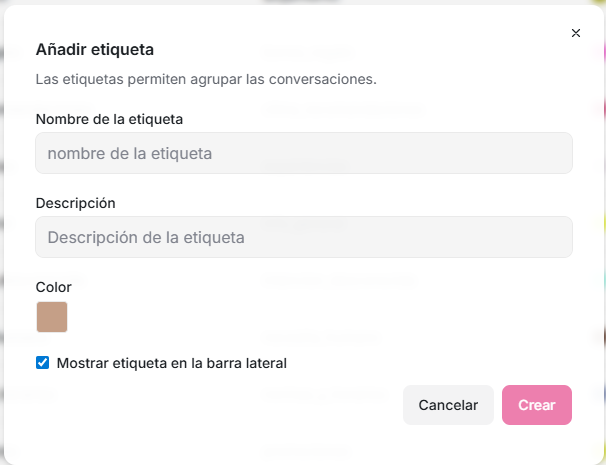Select the label name text box

304,154
